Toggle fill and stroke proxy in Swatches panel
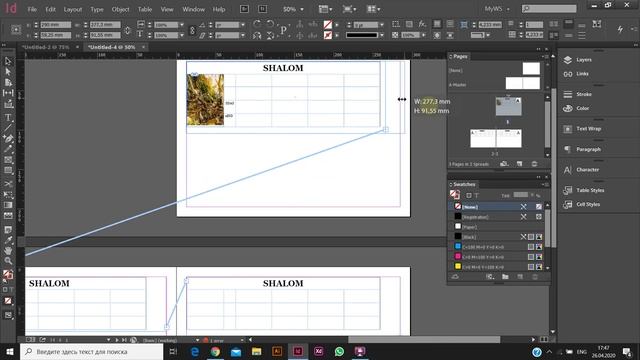The height and width of the screenshot is (360, 640). tap(454, 195)
